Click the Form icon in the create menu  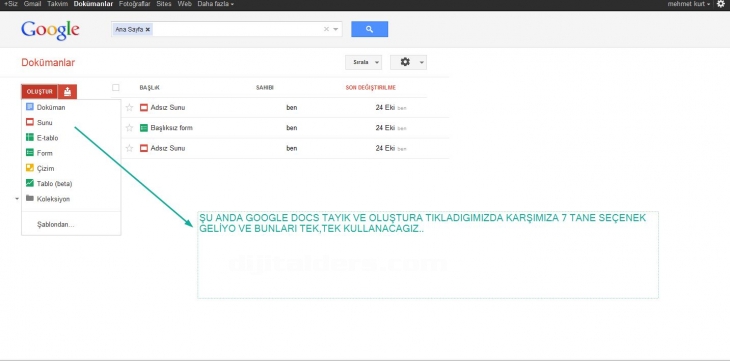pos(30,152)
